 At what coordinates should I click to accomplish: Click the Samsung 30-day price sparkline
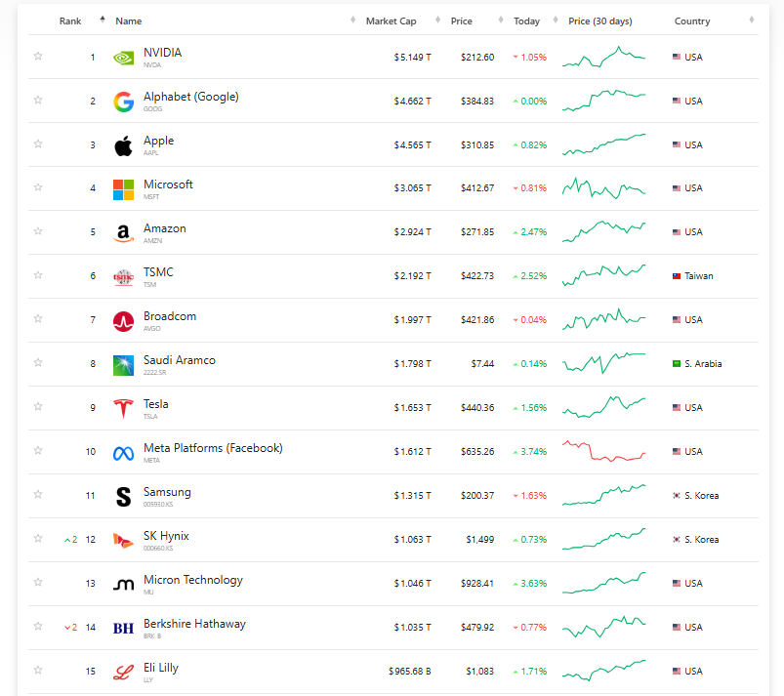[604, 495]
